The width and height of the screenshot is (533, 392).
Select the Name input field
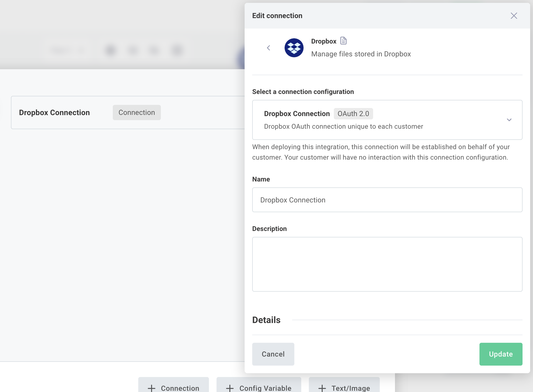point(387,200)
